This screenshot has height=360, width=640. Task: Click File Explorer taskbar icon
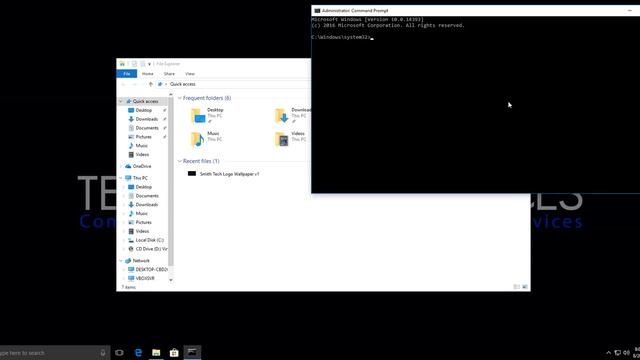[156, 353]
